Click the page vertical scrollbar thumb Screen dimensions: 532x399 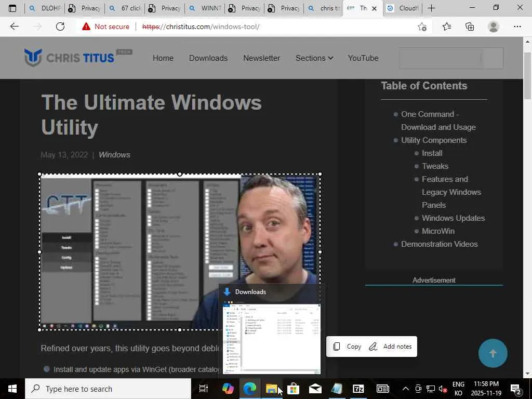pos(527,76)
